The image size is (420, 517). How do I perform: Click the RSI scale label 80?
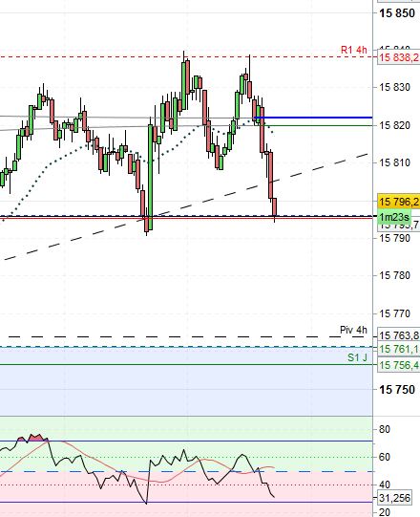coord(385,429)
